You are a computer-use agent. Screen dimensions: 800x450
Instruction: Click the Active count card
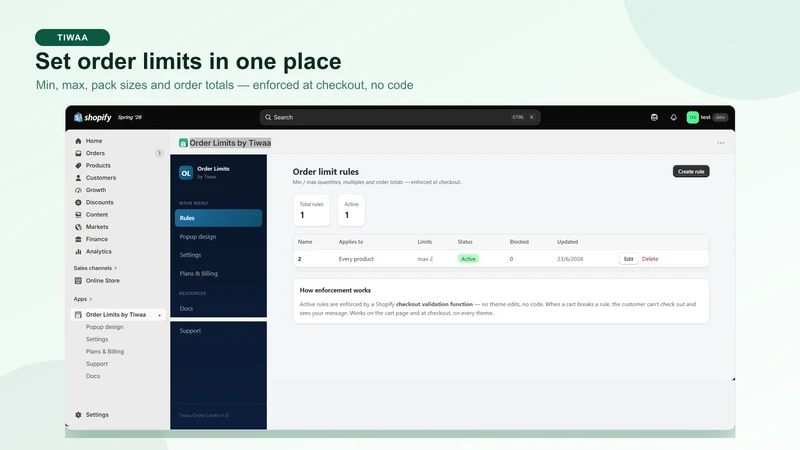tap(351, 210)
